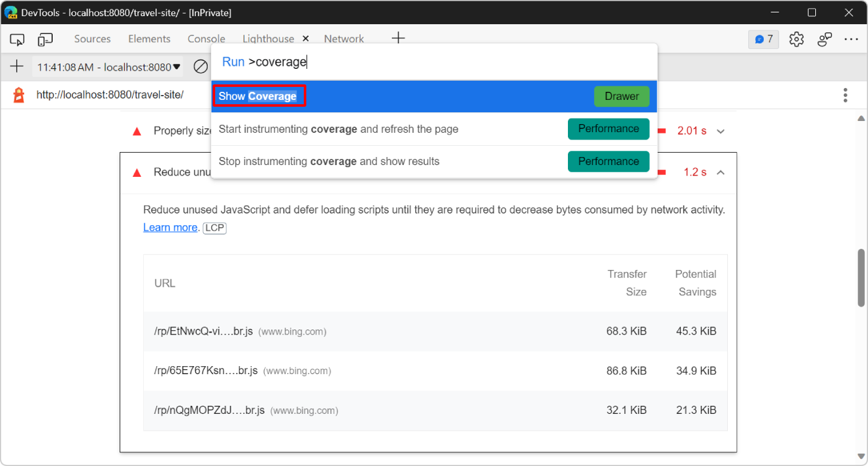This screenshot has width=868, height=466.
Task: Select the inspect element icon
Action: (x=17, y=38)
